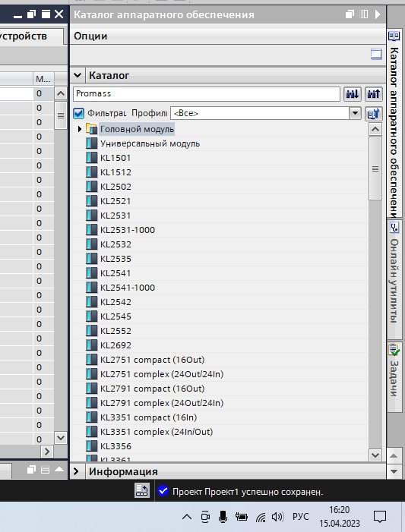Click the search downward icon beside Promass field
The image size is (405, 532).
pos(352,94)
